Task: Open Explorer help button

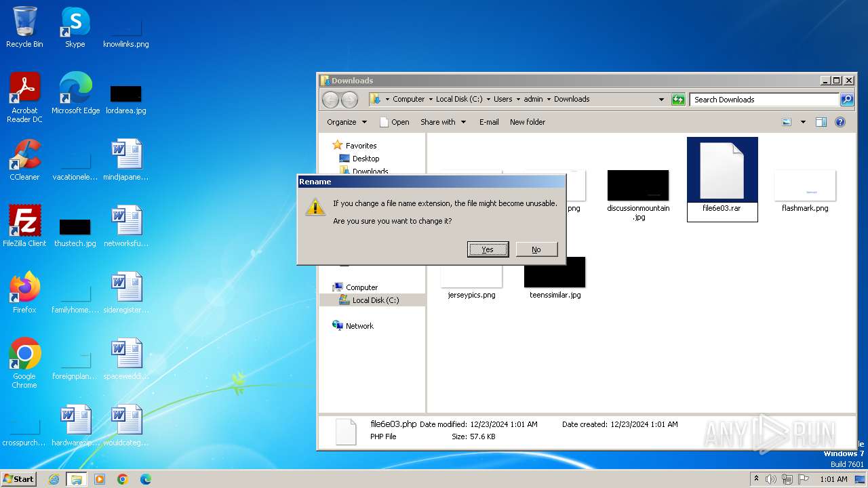Action: coord(840,122)
